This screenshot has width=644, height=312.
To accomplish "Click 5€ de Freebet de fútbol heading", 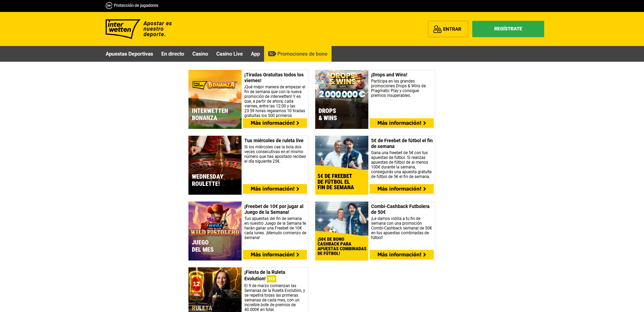I will 402,143.
